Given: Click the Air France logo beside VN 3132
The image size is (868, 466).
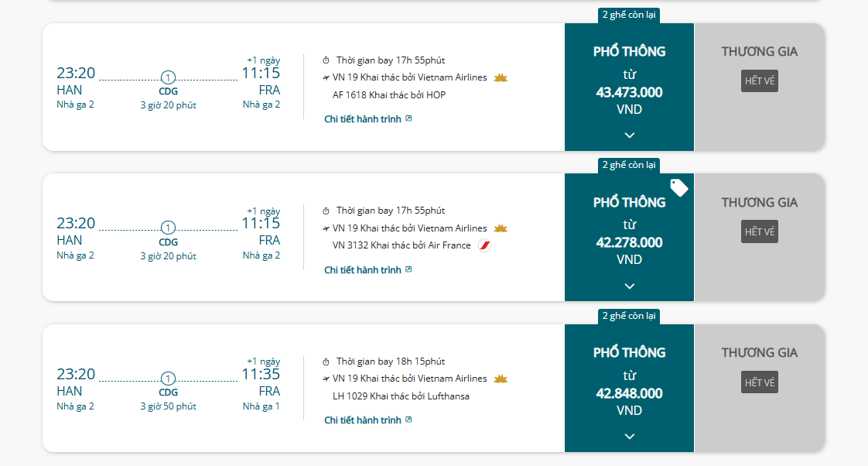Looking at the screenshot, I should coord(485,245).
